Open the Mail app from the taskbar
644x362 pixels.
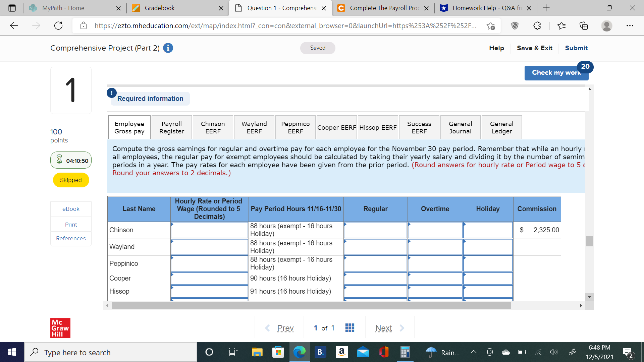coord(363,352)
